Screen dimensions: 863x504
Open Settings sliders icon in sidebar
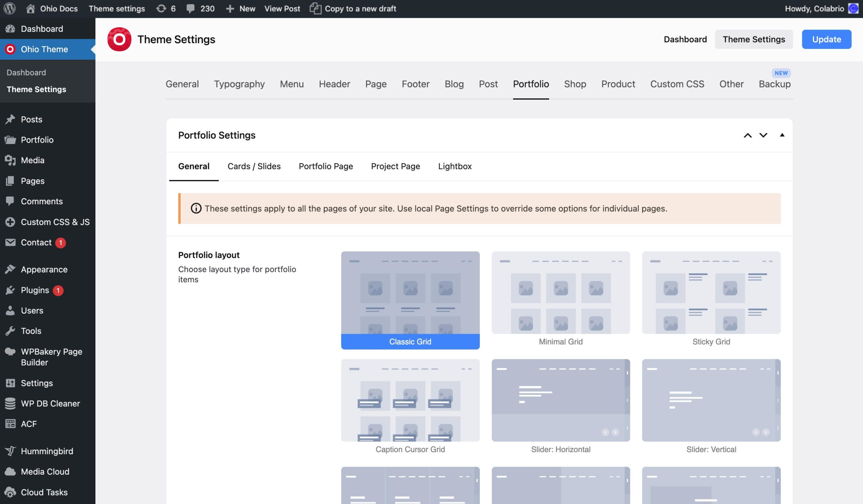(10, 383)
